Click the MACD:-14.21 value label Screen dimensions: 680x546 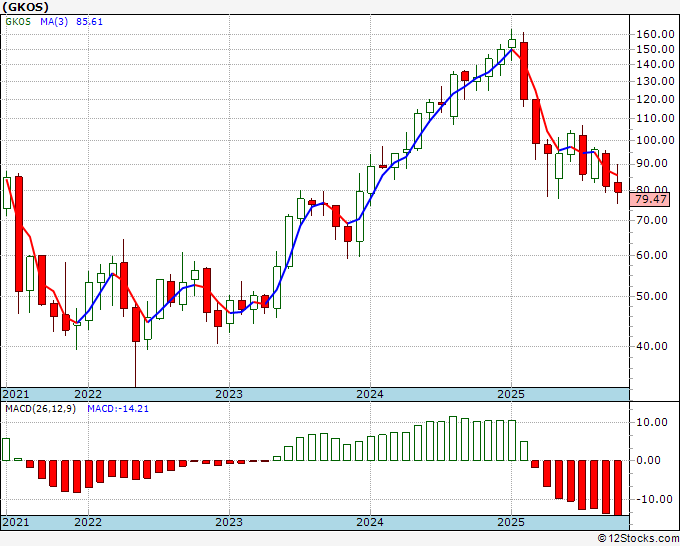[118, 409]
